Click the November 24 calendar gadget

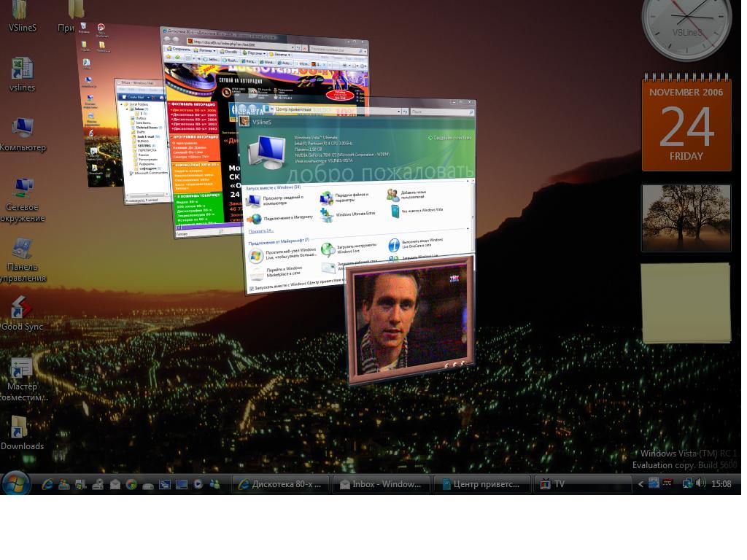click(x=686, y=122)
